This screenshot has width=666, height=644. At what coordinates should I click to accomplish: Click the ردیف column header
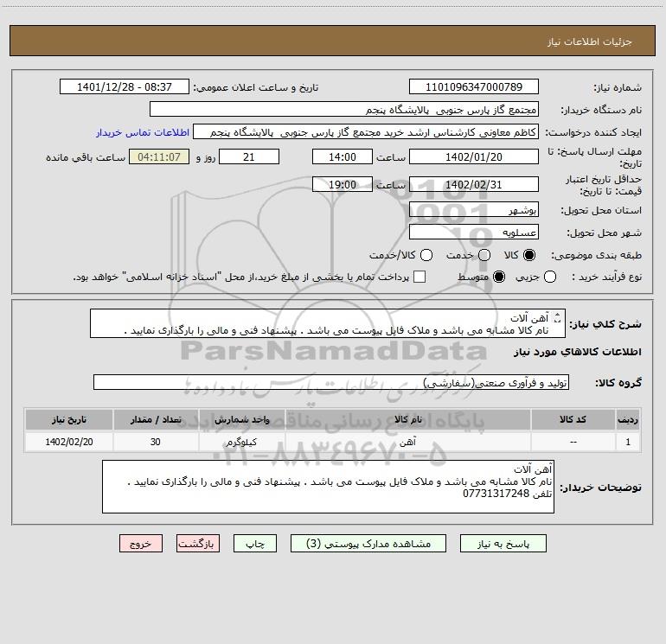pos(628,419)
